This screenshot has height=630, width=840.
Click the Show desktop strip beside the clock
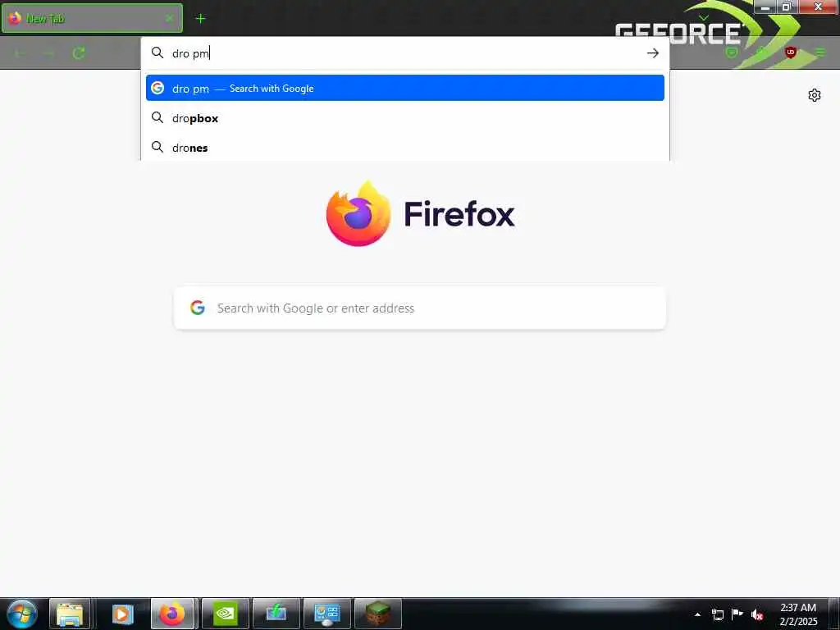pos(834,614)
